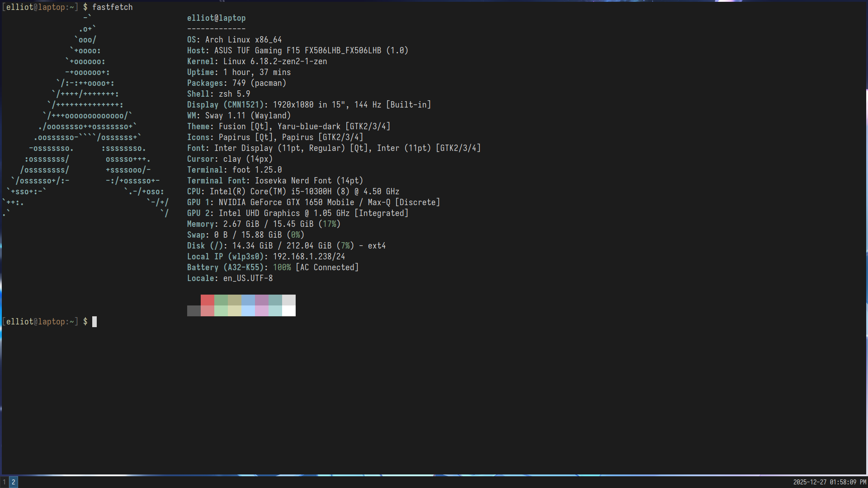
Task: Click the yellow color block, top row
Action: tap(235, 300)
